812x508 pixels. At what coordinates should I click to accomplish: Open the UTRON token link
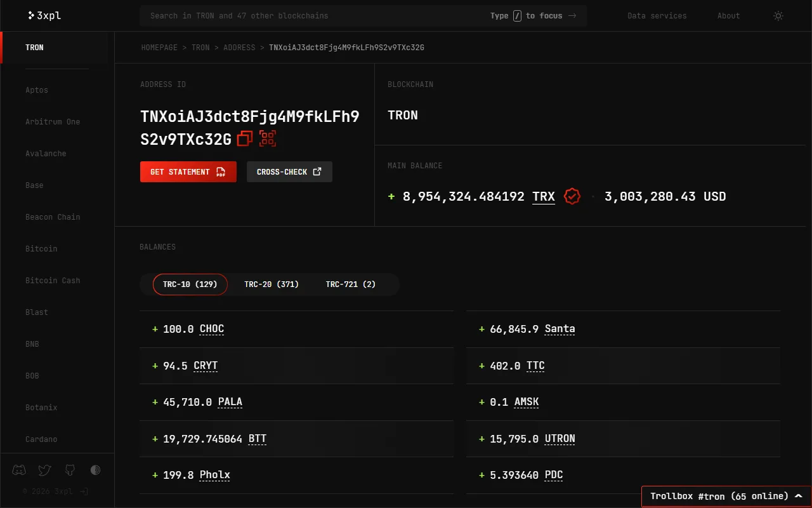point(560,439)
